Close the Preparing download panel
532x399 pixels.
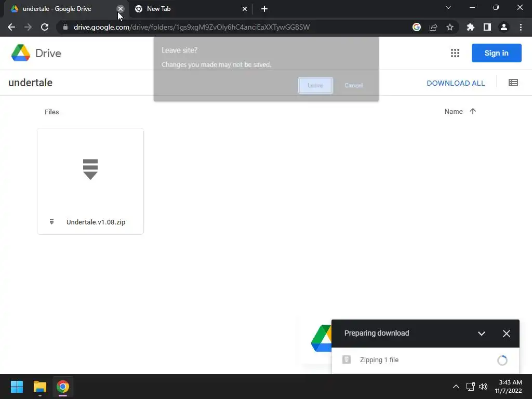pos(506,334)
